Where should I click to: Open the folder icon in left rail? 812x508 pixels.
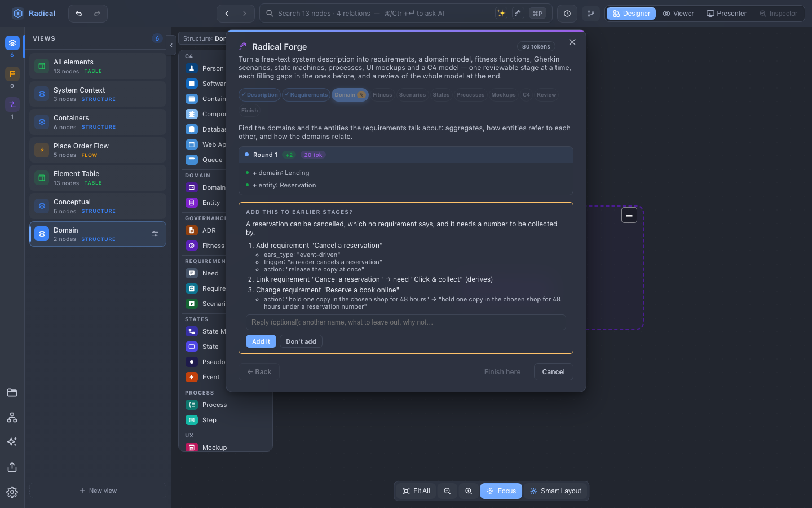(x=12, y=393)
